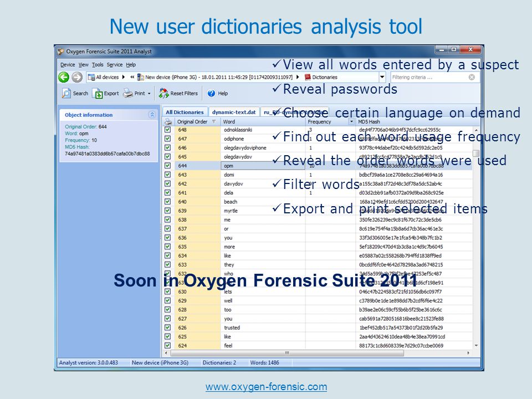The height and width of the screenshot is (399, 532).
Task: Click the All devices breadcrumb icon
Action: tap(91, 78)
